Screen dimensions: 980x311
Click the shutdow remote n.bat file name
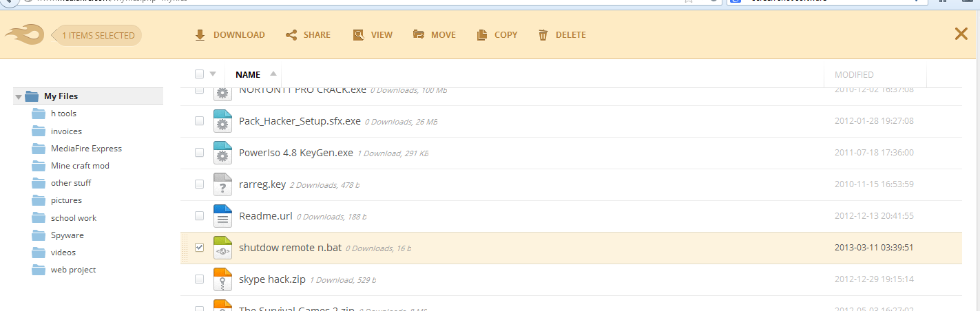pyautogui.click(x=290, y=248)
